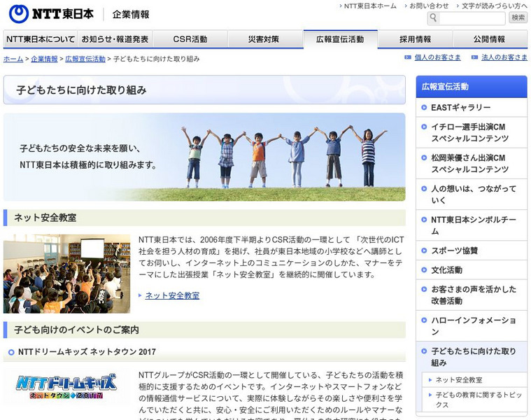Click 広報宣伝活動 sidebar header

pyautogui.click(x=472, y=87)
